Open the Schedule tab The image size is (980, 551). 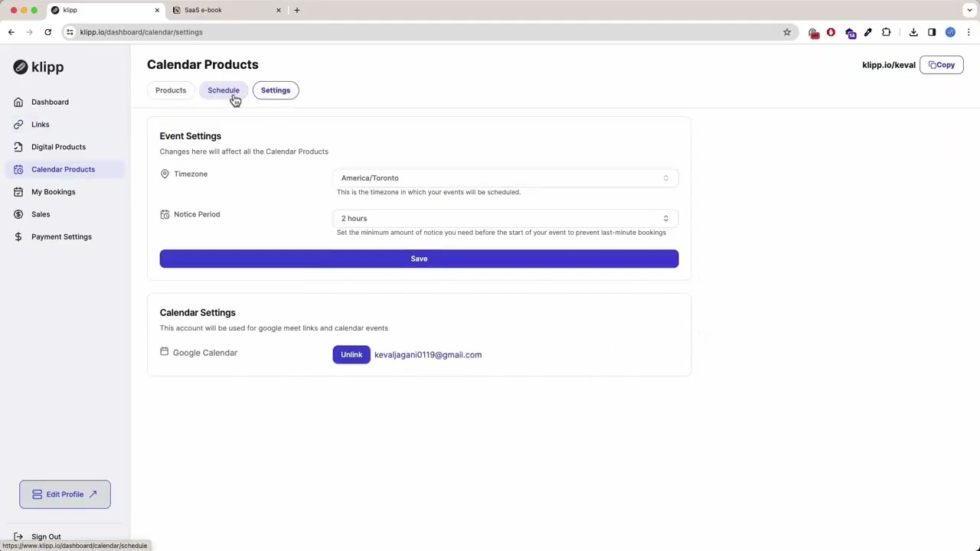(x=223, y=90)
